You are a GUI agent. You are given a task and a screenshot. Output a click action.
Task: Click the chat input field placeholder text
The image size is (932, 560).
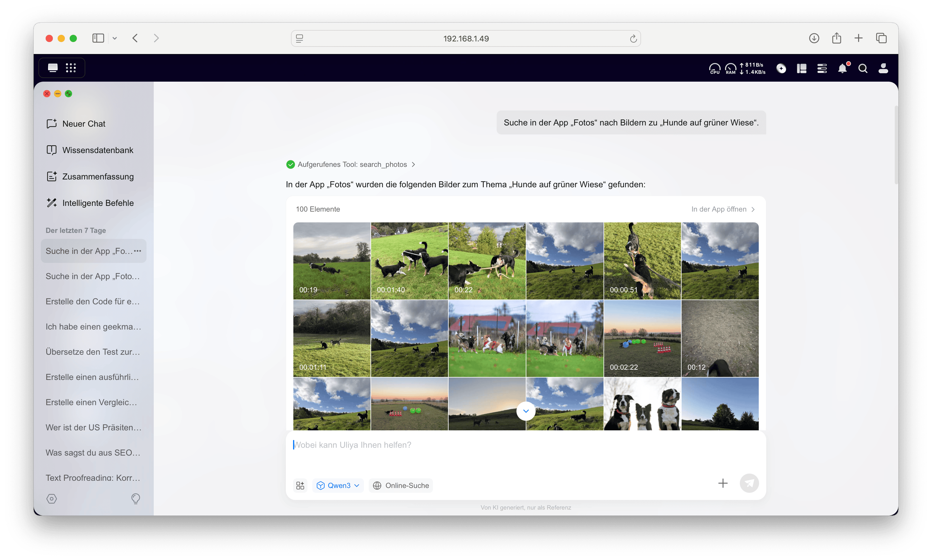(x=353, y=445)
